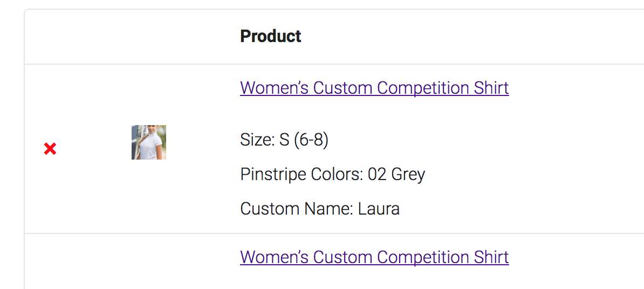The height and width of the screenshot is (289, 644).
Task: Click the Pinstripe Colors: 02 Grey line
Action: (332, 175)
